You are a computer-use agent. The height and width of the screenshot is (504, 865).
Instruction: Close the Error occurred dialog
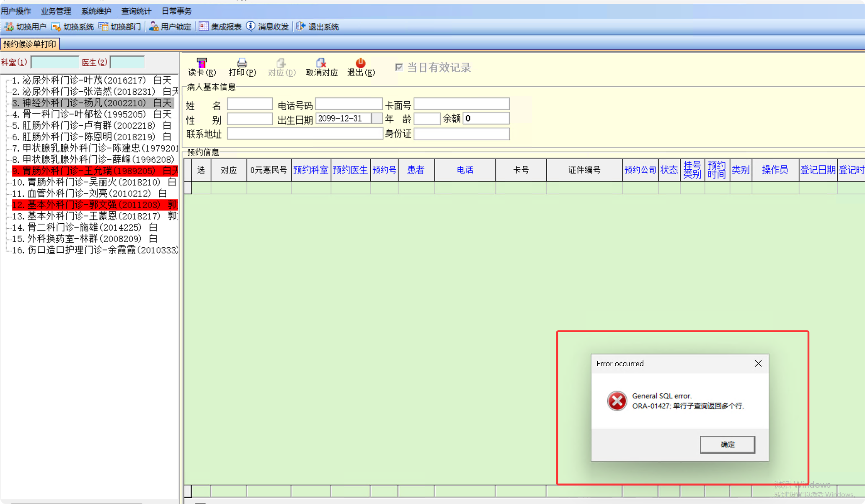(758, 363)
